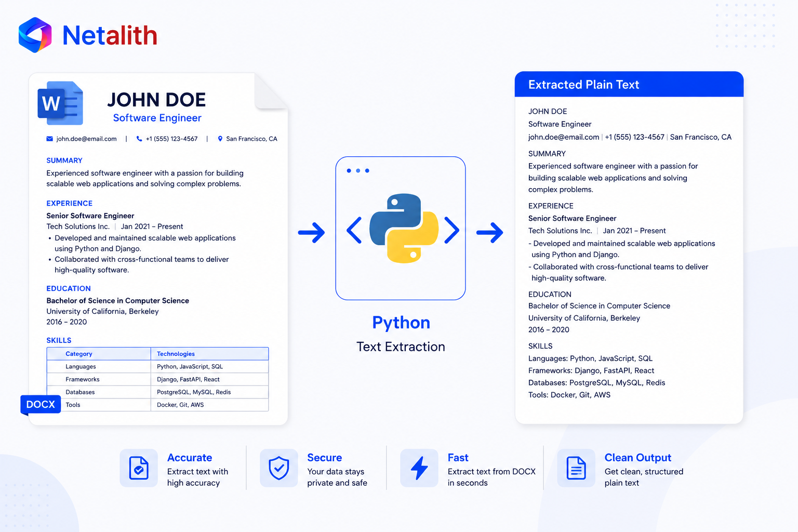Viewport: 798px width, 532px height.
Task: Click the Secure feature title
Action: (325, 458)
